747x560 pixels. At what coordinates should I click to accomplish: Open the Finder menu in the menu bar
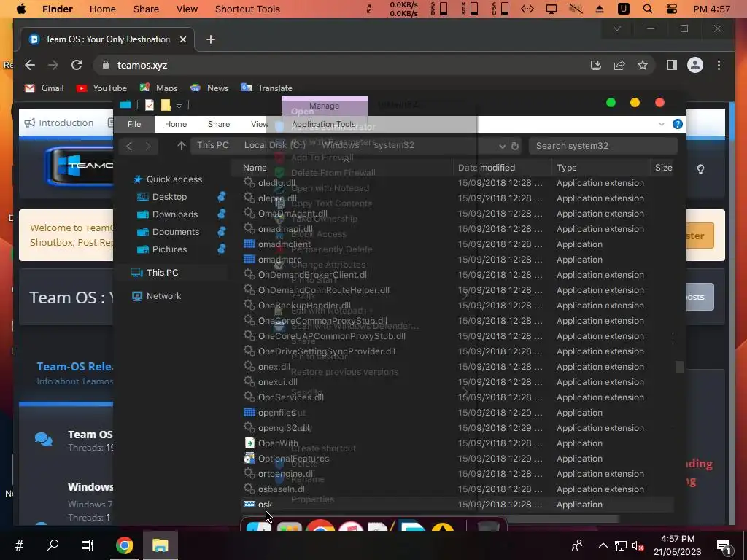pos(57,9)
